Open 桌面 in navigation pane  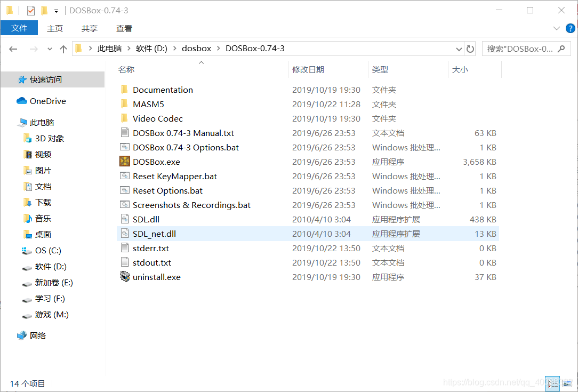[43, 234]
